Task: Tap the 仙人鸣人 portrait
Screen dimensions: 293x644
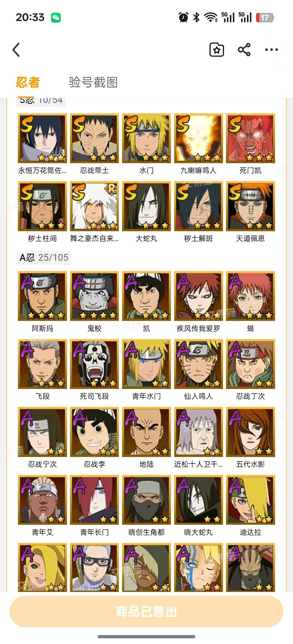Action: point(199,364)
